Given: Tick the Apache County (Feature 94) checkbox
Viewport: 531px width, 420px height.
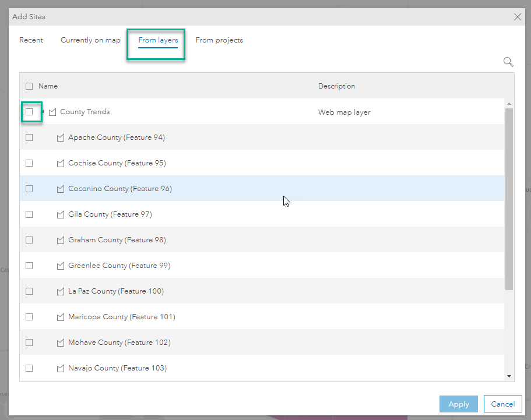Looking at the screenshot, I should click(29, 137).
